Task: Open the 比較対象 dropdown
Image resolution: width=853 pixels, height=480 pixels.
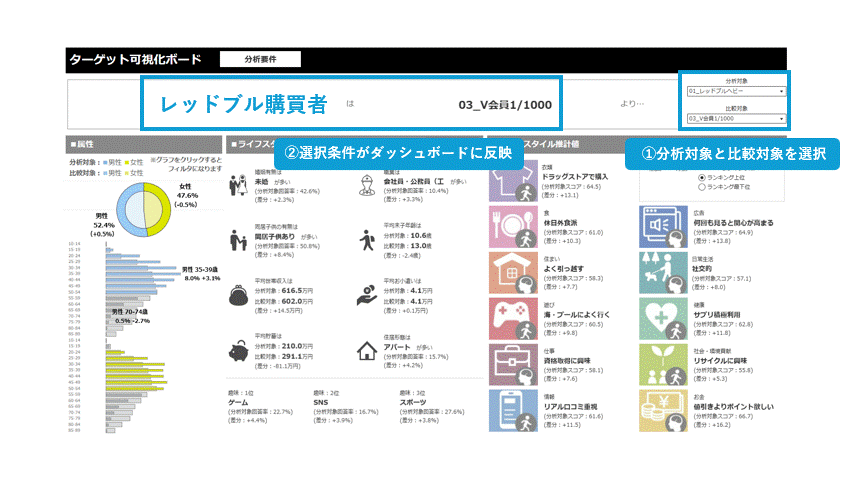Action: tap(735, 119)
